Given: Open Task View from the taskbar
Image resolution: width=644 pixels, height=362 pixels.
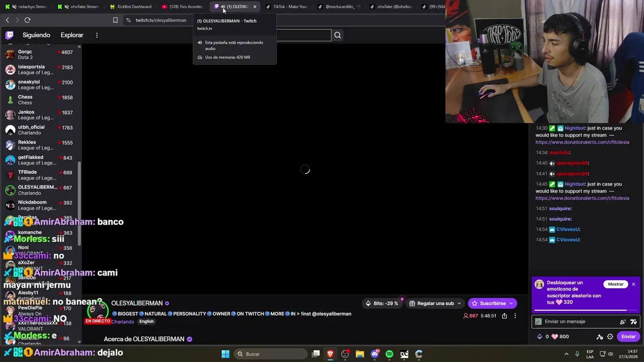Looking at the screenshot, I should coord(316,354).
